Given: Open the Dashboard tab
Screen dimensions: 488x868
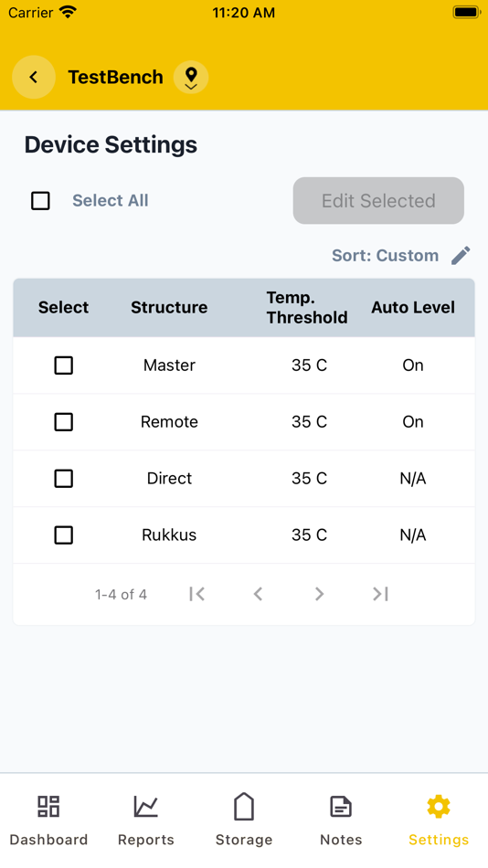Looking at the screenshot, I should [48, 820].
